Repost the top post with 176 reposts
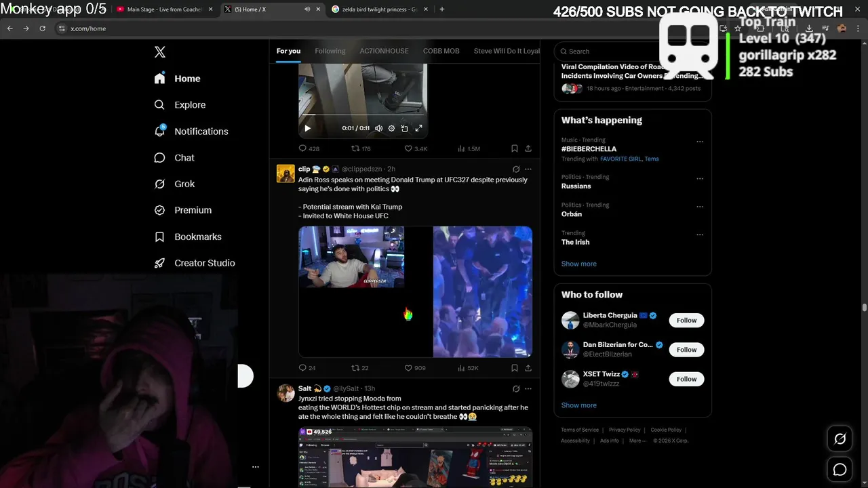The width and height of the screenshot is (868, 488). click(x=361, y=148)
